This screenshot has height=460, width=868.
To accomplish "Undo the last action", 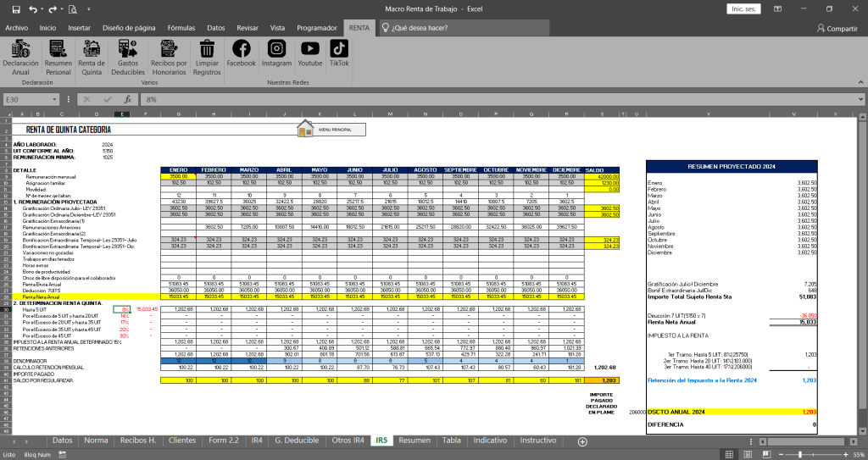I will pos(33,8).
